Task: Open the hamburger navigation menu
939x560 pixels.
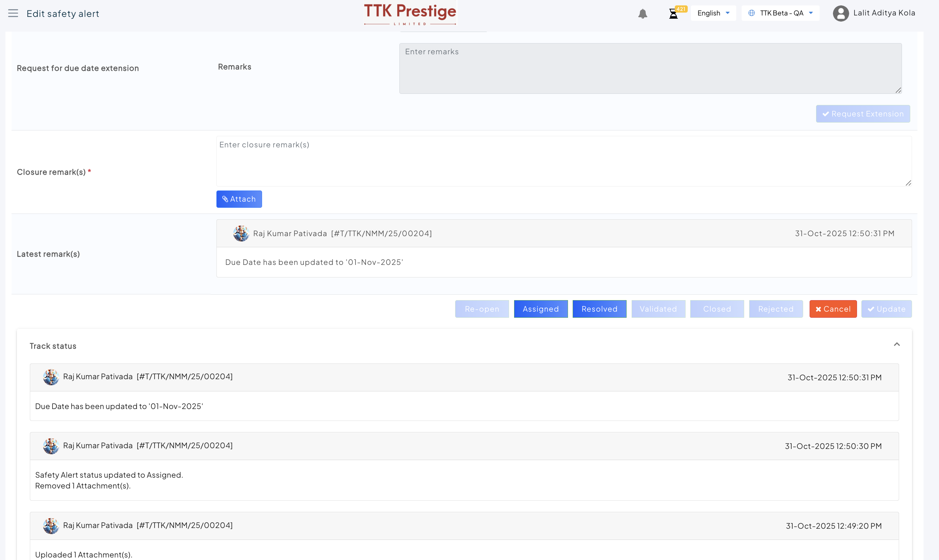Action: [13, 14]
